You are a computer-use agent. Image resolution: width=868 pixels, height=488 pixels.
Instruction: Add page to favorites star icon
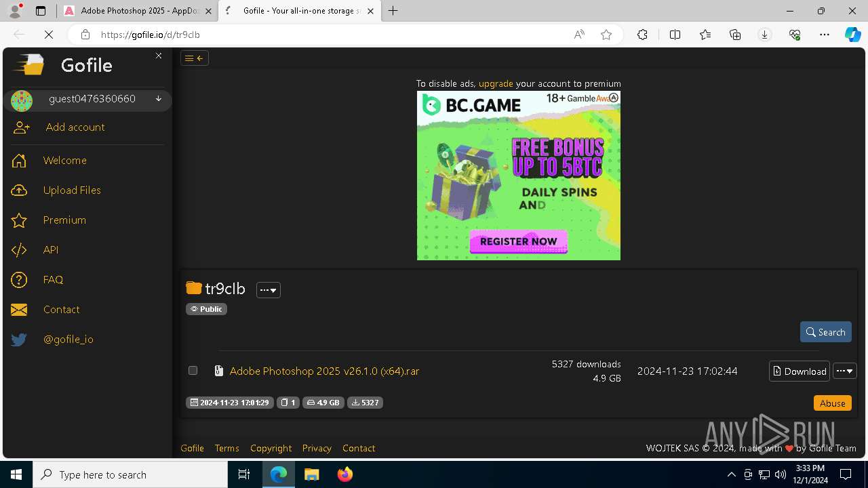click(606, 35)
